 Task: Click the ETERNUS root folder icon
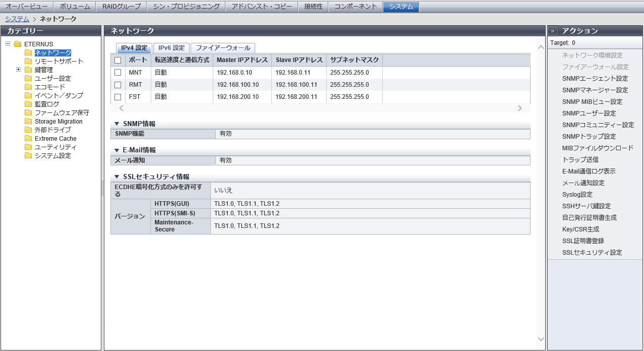tap(18, 44)
